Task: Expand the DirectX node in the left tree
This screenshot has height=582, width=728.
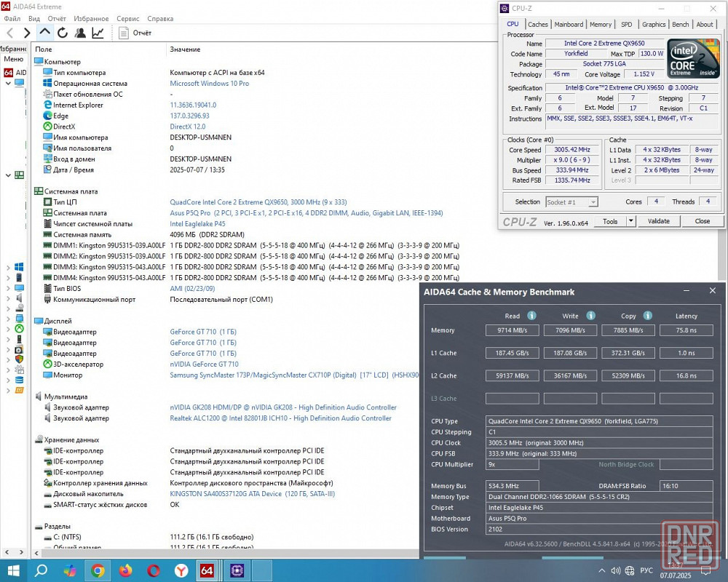Action: point(8,329)
